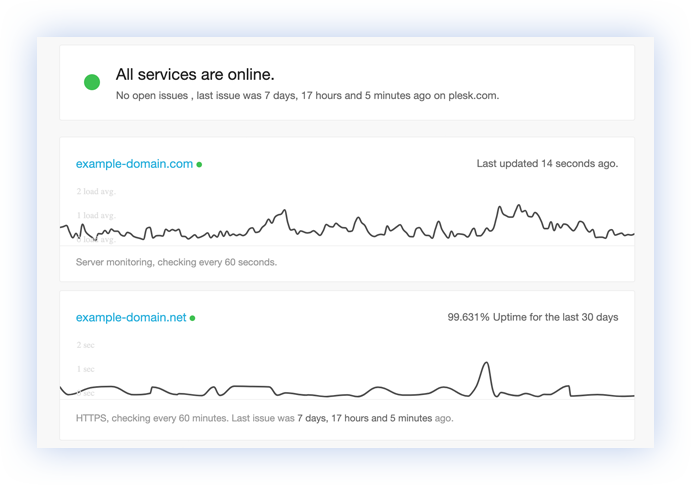
Task: Click the bold "7 days, 17 hours" text in the HTTPS footer
Action: tap(340, 418)
